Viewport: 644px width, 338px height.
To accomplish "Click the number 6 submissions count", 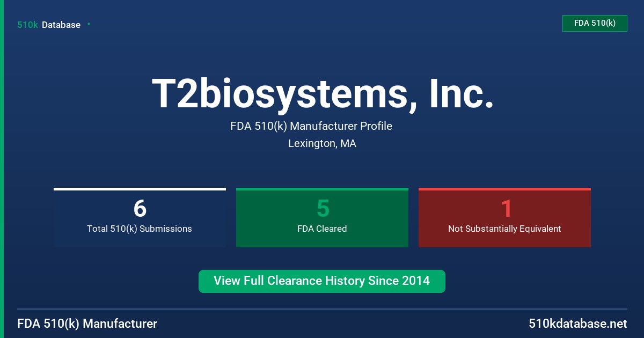I will coord(140,209).
